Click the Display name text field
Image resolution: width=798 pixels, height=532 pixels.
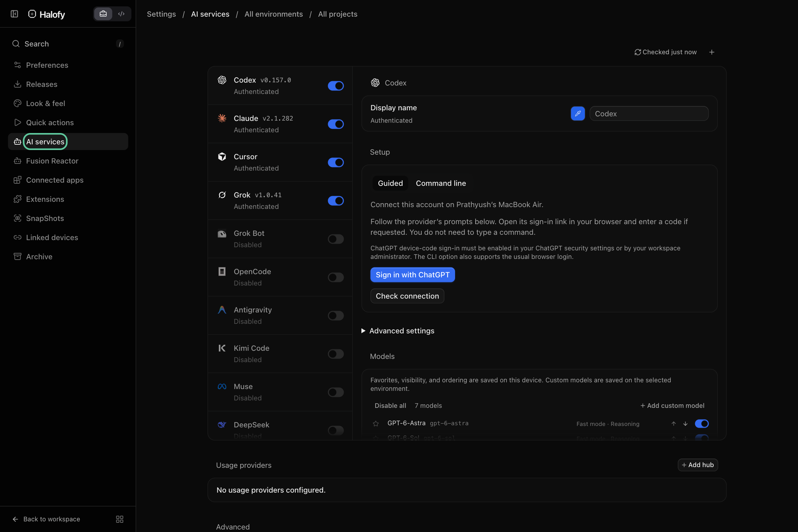point(649,113)
